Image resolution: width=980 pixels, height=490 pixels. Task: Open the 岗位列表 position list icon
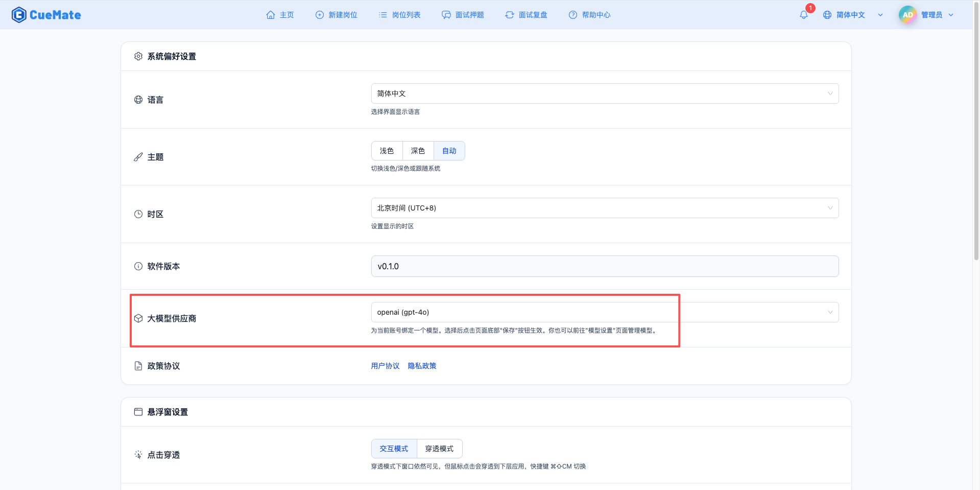coord(383,15)
